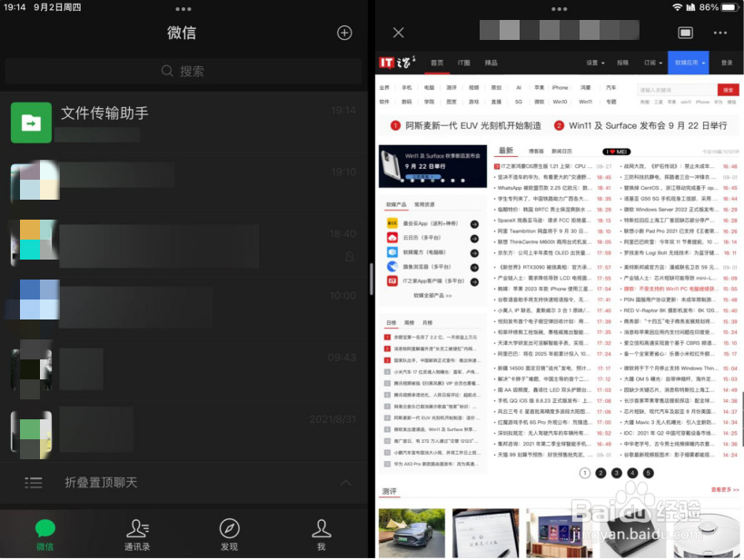
Task: Open the browser three-dot options icon
Action: coord(719,32)
